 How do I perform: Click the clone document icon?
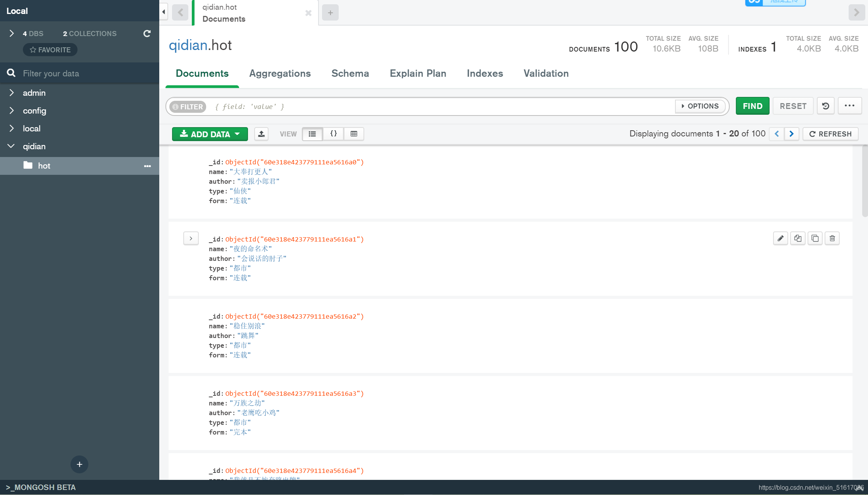click(815, 238)
